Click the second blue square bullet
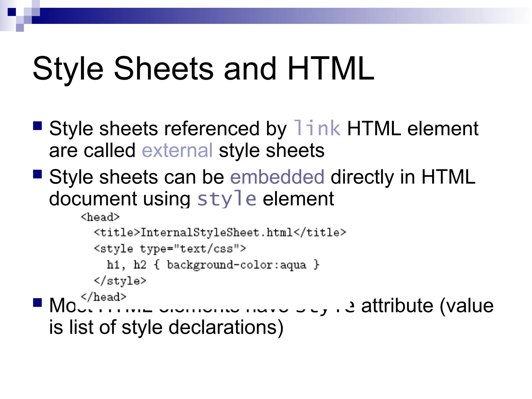This screenshot has width=532, height=399. [x=38, y=174]
